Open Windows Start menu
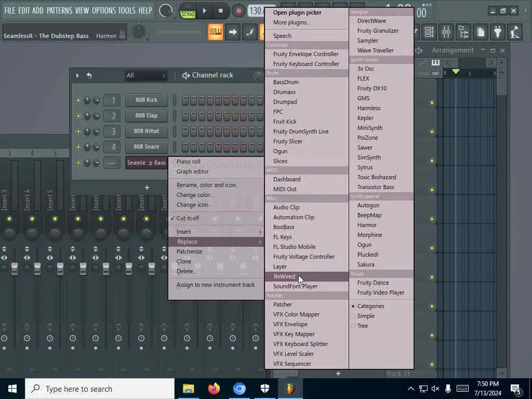Image resolution: width=532 pixels, height=399 pixels. click(x=12, y=389)
